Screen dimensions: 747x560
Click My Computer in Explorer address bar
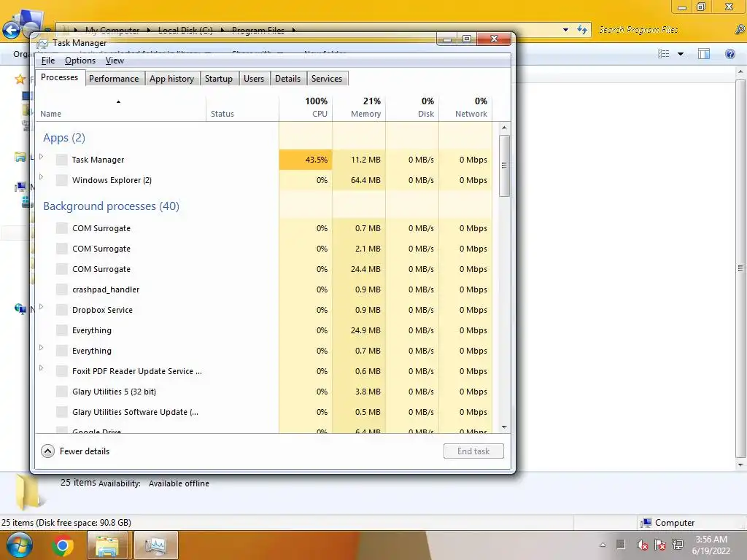[x=112, y=31]
